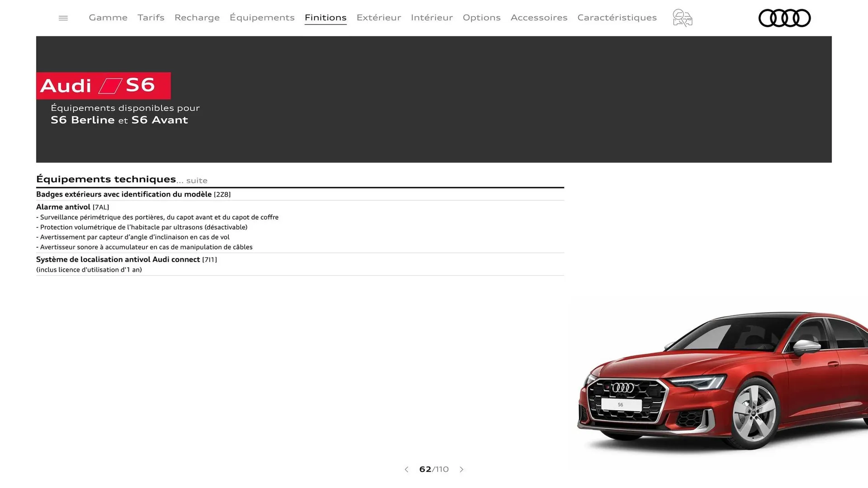Viewport: 868px width, 488px height.
Task: Go to the Accessoires section
Action: pyautogui.click(x=539, y=18)
